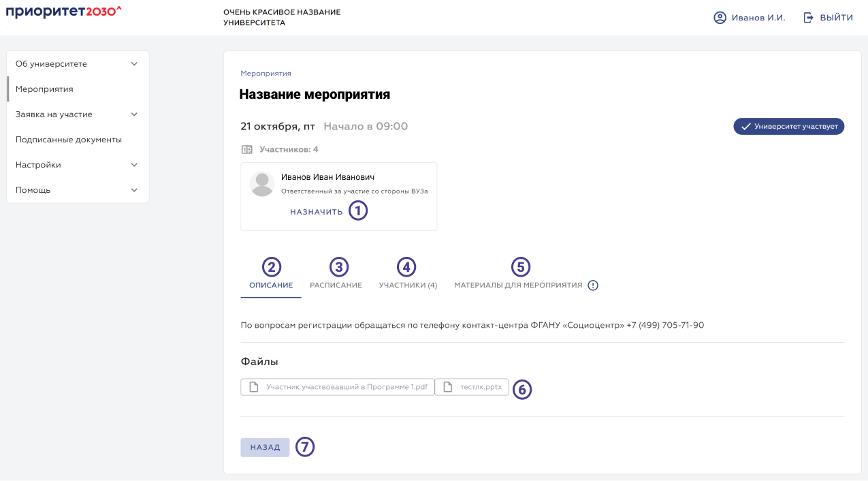Switch to the РАСПИСАНИЕ tab
Image resolution: width=868 pixels, height=481 pixels.
pos(336,285)
